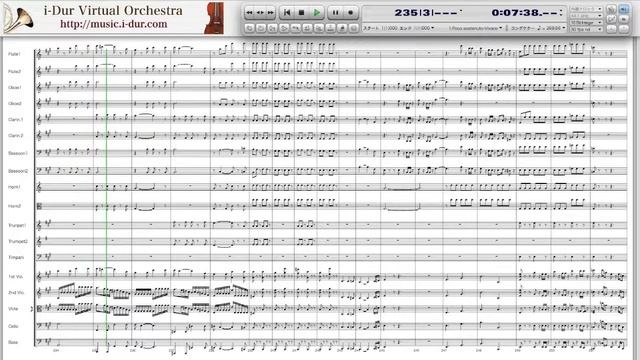Select the Clarin.1 staff label

point(16,120)
